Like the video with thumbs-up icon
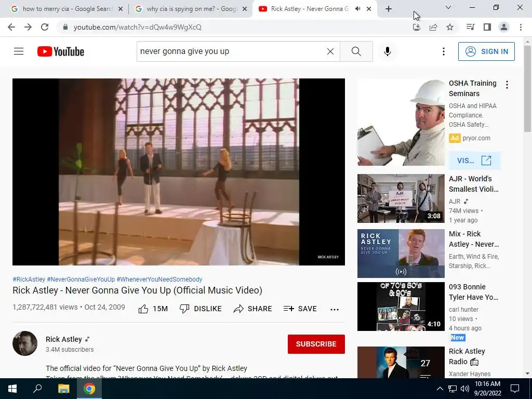 pos(143,309)
